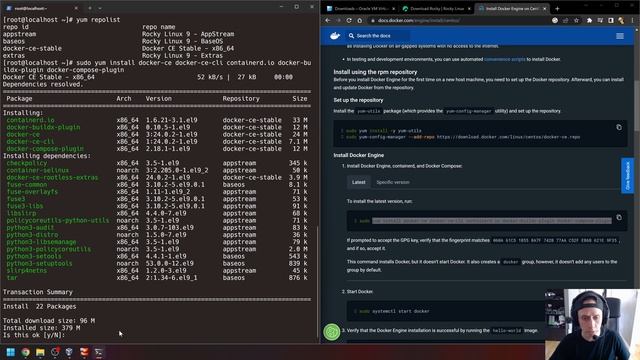Close the Download Rocky tab

(x=469, y=9)
